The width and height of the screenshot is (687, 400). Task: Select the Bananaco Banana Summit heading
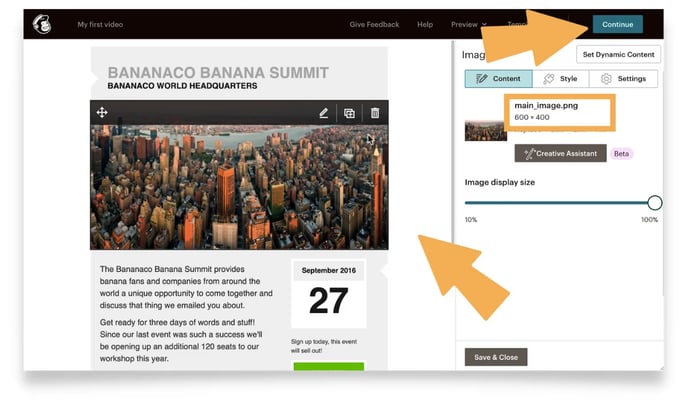tap(218, 73)
